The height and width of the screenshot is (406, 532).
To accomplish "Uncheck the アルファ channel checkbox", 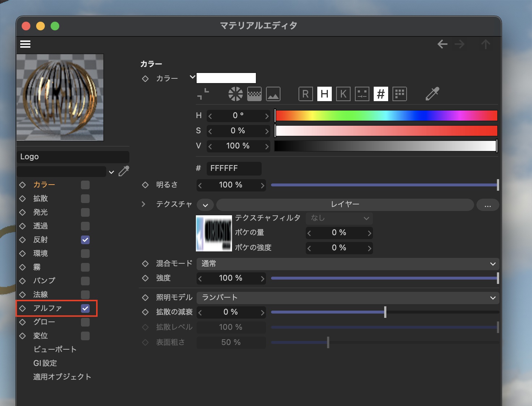I will (85, 308).
